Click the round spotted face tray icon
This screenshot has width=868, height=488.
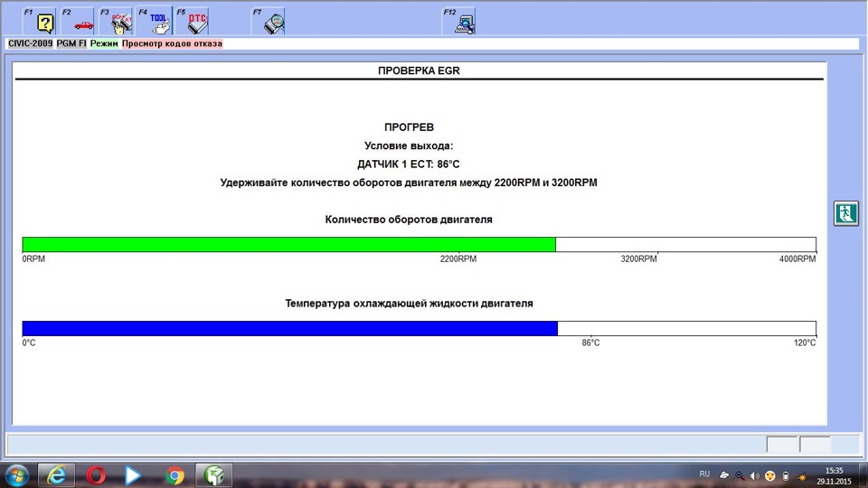click(770, 476)
